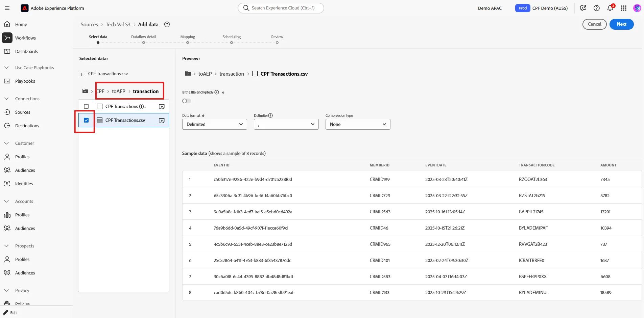Collapse the Accounts section
The image size is (644, 318).
(x=6, y=201)
